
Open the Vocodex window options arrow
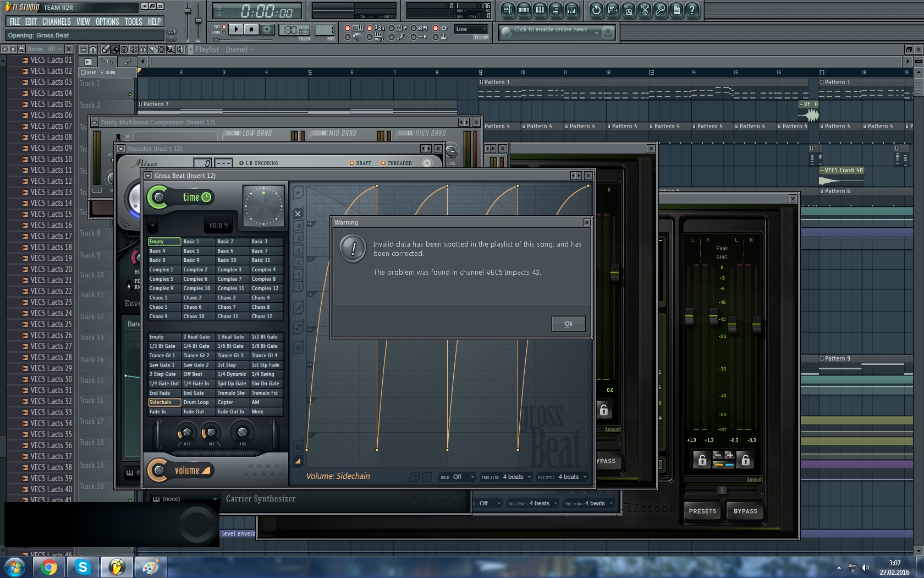pos(121,149)
